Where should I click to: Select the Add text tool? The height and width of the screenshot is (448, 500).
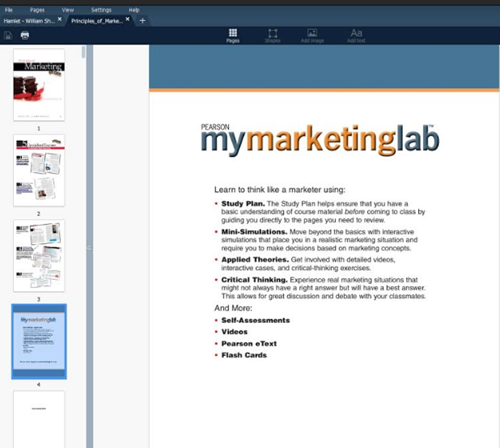tap(356, 36)
